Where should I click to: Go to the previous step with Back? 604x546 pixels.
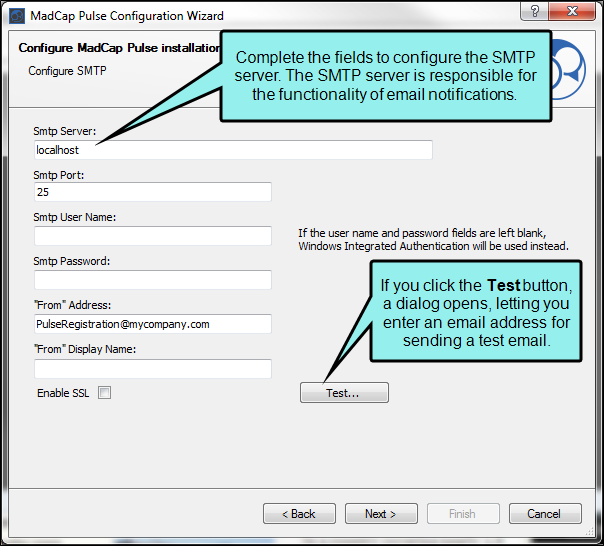299,513
